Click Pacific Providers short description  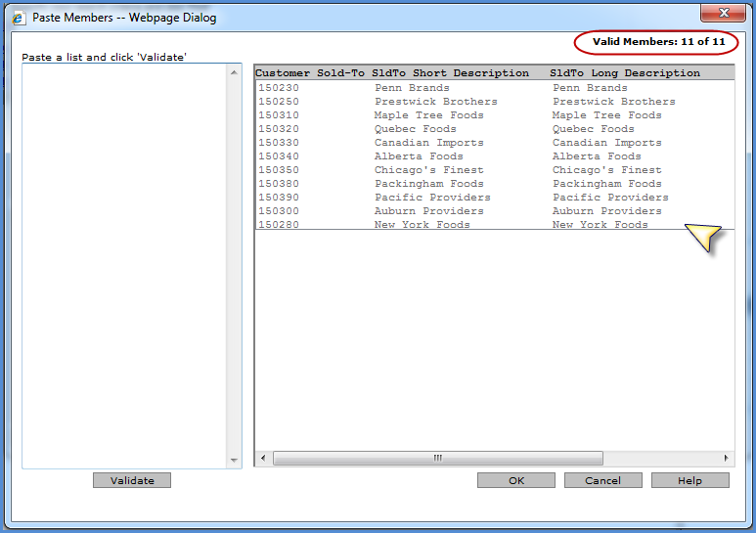(x=432, y=198)
